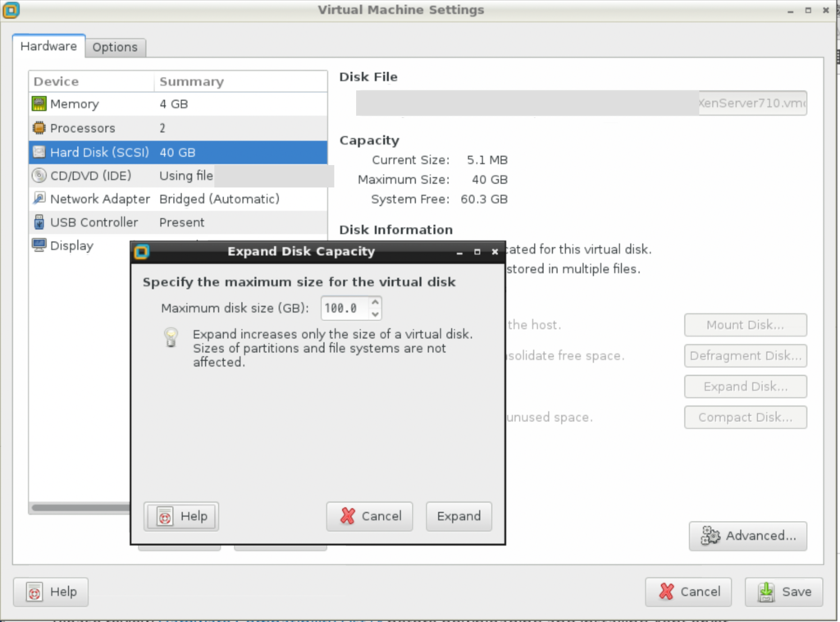840x622 pixels.
Task: Click the Defragment Disk... button
Action: coord(745,356)
